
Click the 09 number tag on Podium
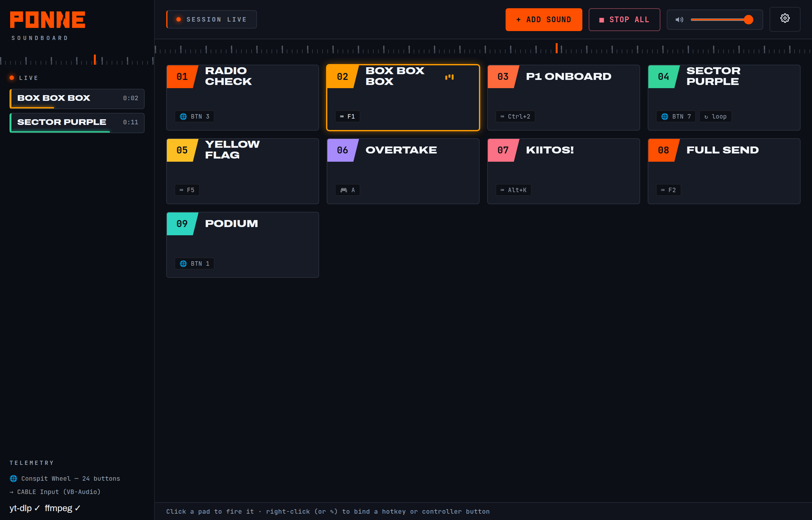pyautogui.click(x=182, y=224)
